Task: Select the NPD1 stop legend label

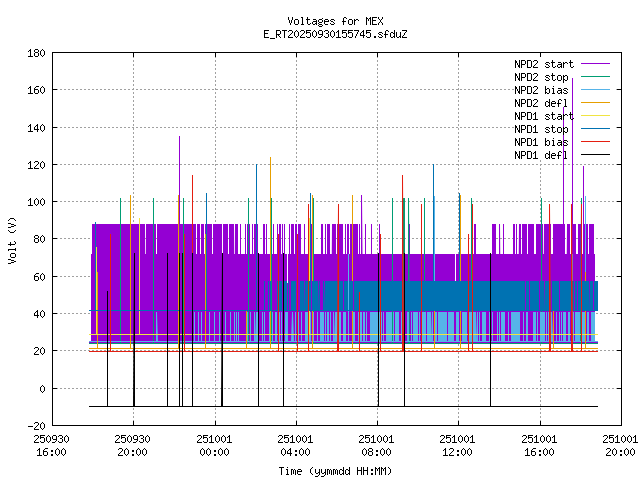Action: [541, 129]
